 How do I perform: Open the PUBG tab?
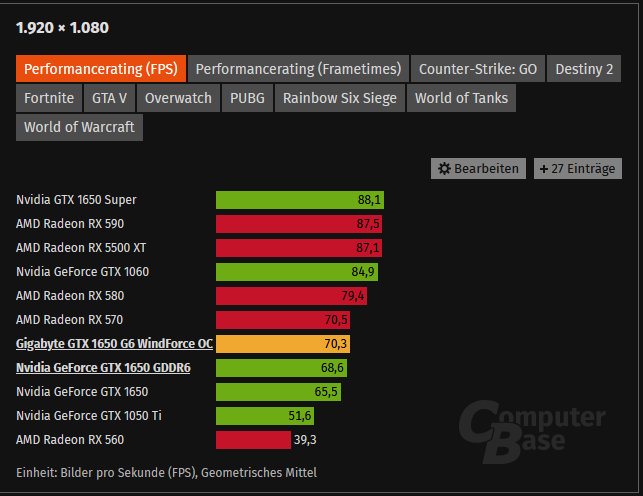(247, 98)
